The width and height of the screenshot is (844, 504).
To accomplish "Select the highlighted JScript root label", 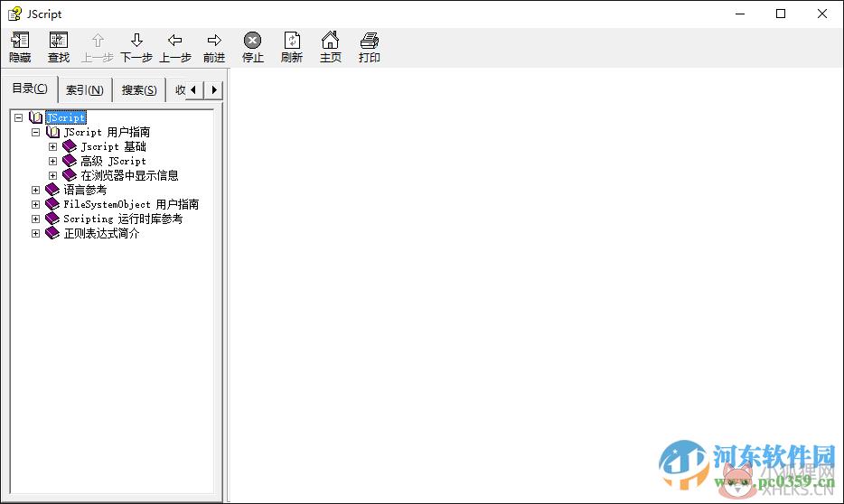I will [66, 117].
